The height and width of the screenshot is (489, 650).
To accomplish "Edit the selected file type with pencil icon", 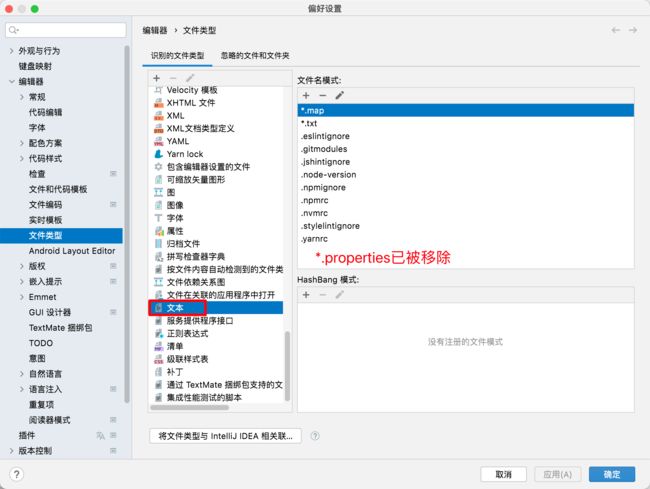I will tap(190, 78).
